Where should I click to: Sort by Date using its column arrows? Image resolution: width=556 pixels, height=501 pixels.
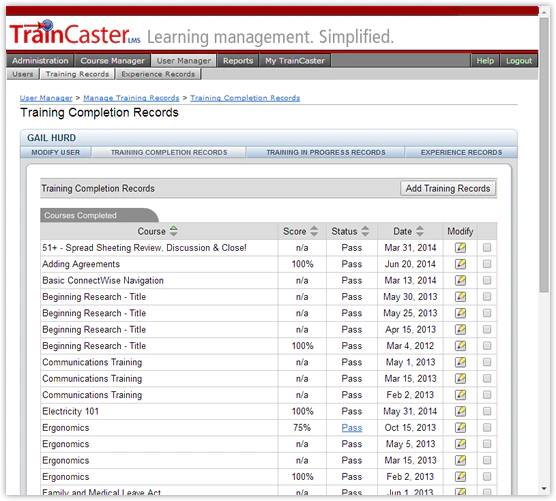pos(420,231)
